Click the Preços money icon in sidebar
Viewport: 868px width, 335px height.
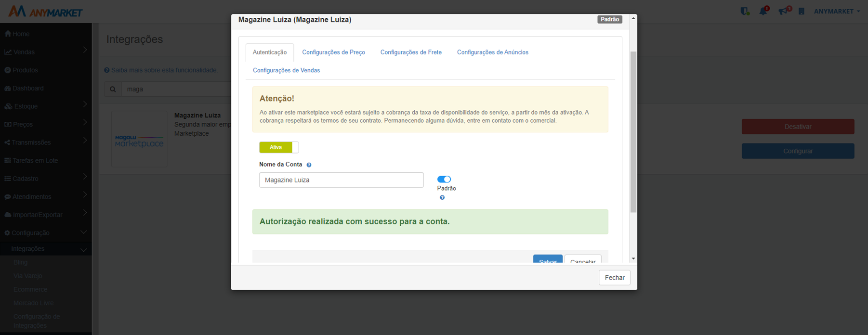coord(8,124)
